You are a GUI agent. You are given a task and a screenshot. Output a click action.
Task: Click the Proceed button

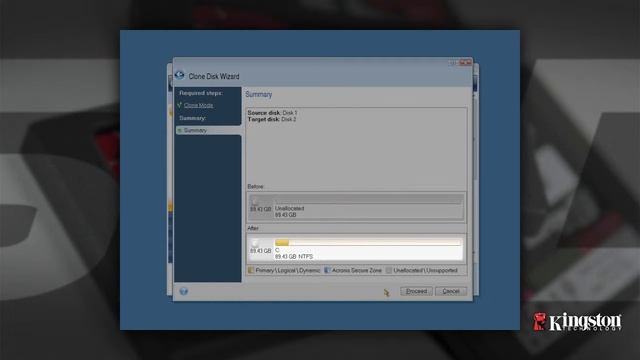coord(416,291)
